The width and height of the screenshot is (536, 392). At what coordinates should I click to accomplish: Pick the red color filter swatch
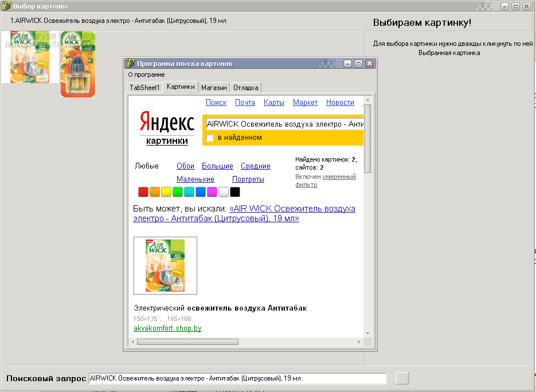pos(143,192)
